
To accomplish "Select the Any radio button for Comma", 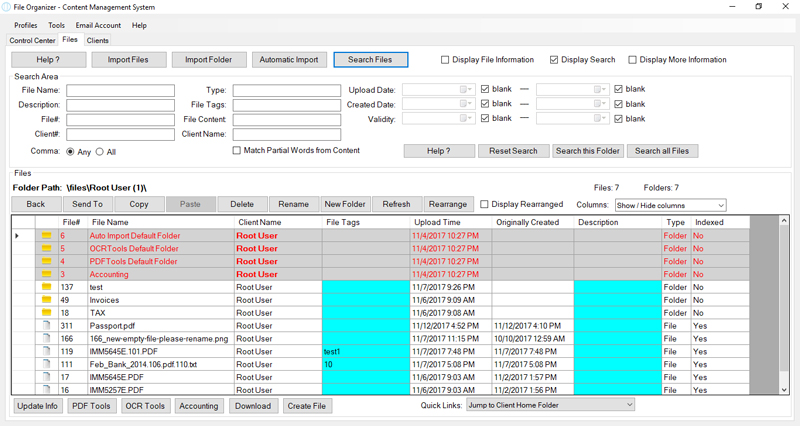I will click(70, 152).
